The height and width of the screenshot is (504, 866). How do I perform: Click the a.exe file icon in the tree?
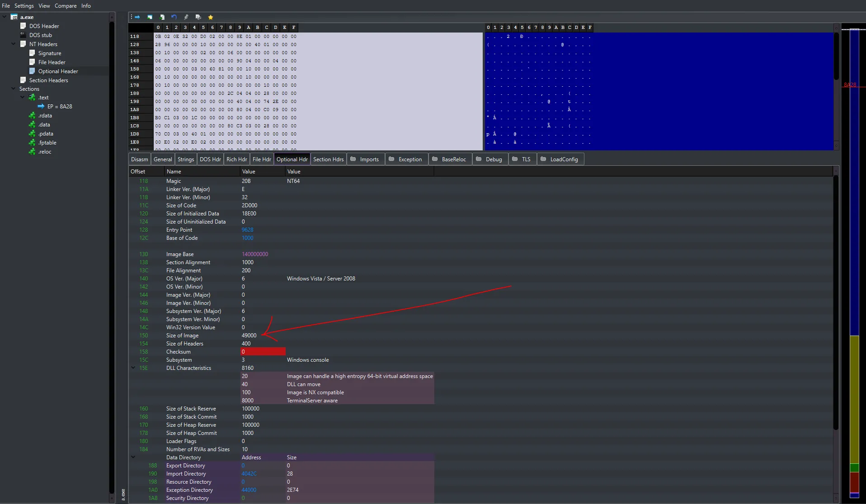(x=15, y=17)
